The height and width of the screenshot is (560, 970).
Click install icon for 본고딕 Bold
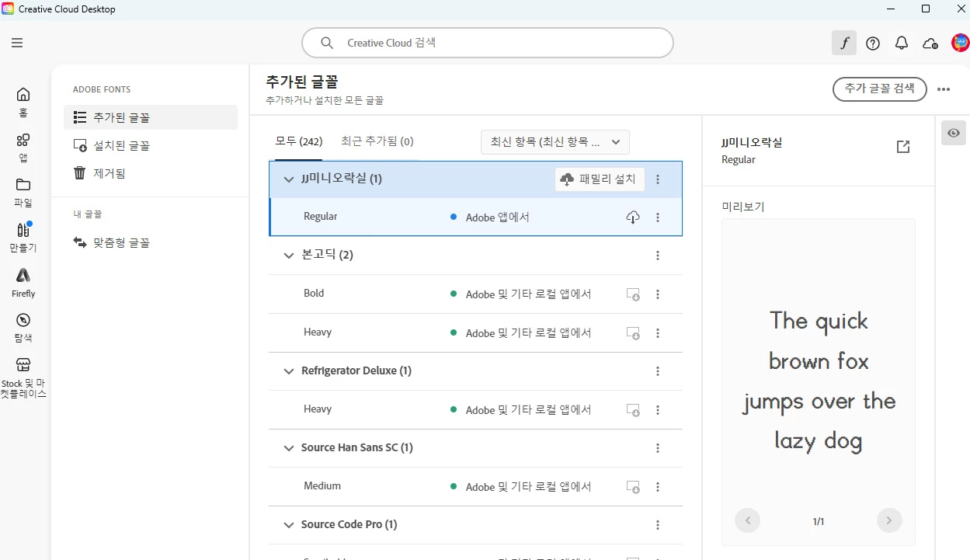click(633, 294)
